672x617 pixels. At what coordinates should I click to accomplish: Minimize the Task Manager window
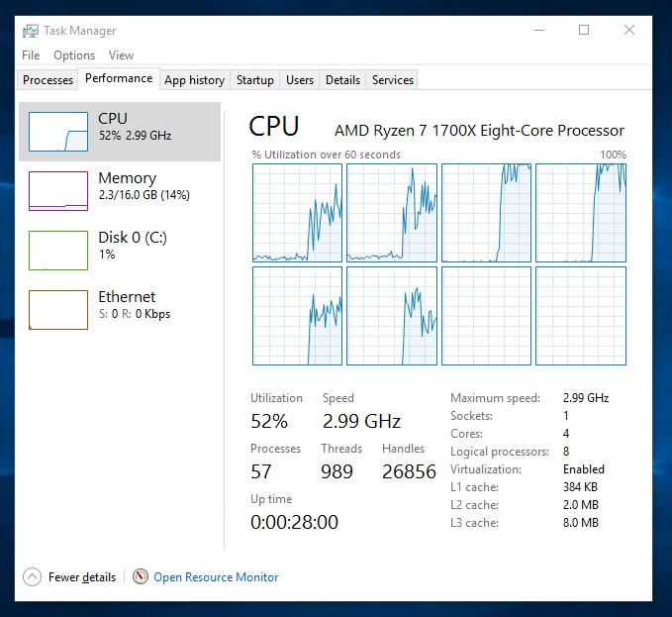539,30
